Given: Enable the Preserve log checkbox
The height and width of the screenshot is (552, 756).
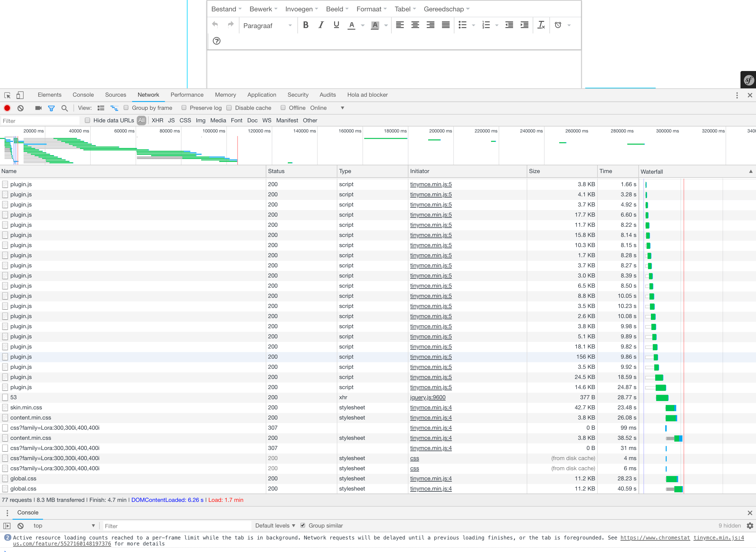Looking at the screenshot, I should [x=184, y=108].
